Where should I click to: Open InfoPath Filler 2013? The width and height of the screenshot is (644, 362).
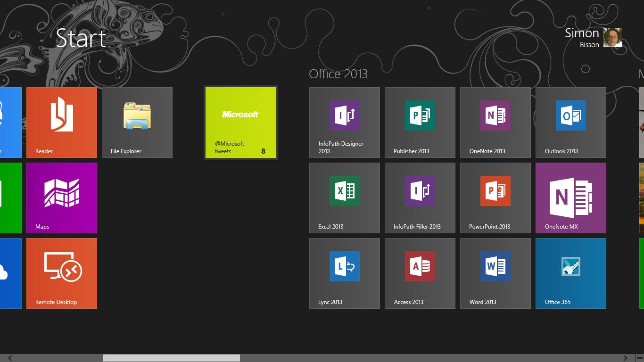click(x=420, y=198)
